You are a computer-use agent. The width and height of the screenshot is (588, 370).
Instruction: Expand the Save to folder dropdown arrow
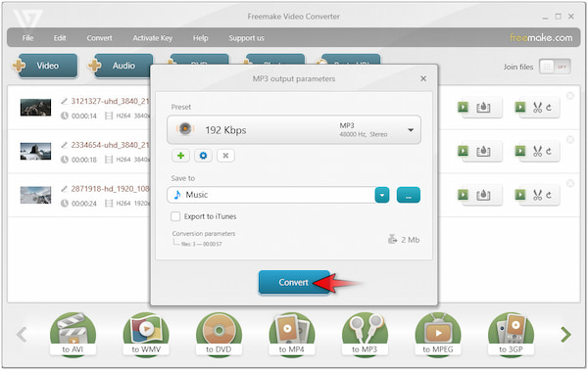[382, 195]
